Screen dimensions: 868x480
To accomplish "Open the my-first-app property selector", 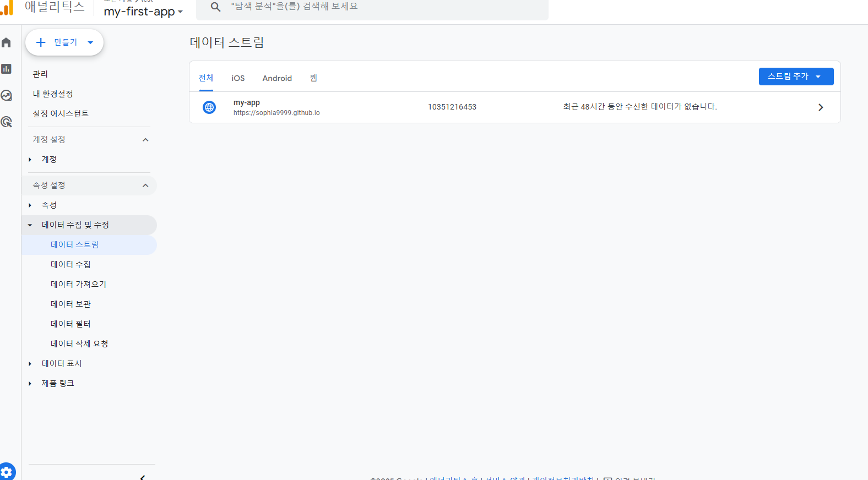I will 143,12.
